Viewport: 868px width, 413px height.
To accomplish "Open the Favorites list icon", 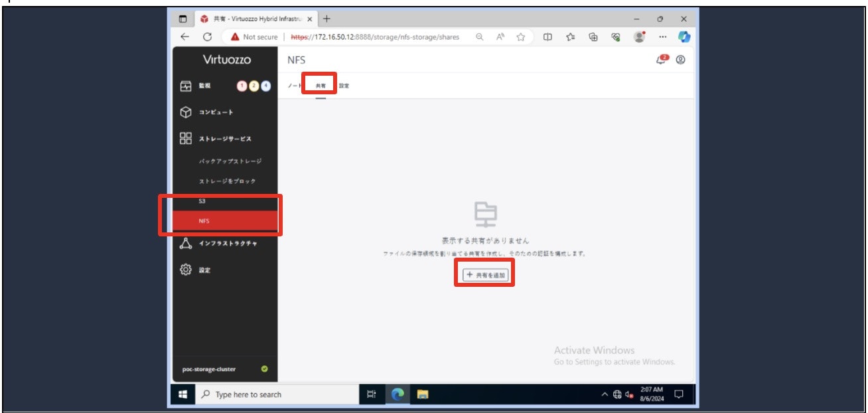I will point(570,37).
